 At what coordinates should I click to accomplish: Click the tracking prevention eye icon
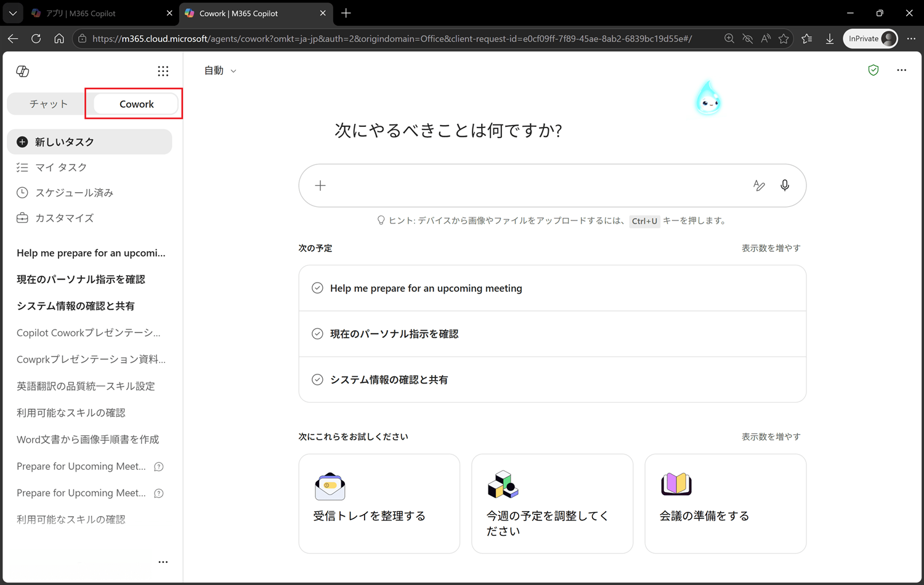747,38
